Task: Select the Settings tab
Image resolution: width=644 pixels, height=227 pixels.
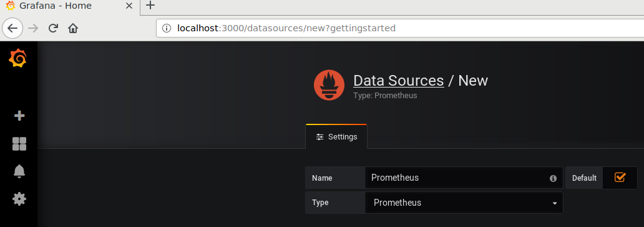Action: tap(336, 136)
